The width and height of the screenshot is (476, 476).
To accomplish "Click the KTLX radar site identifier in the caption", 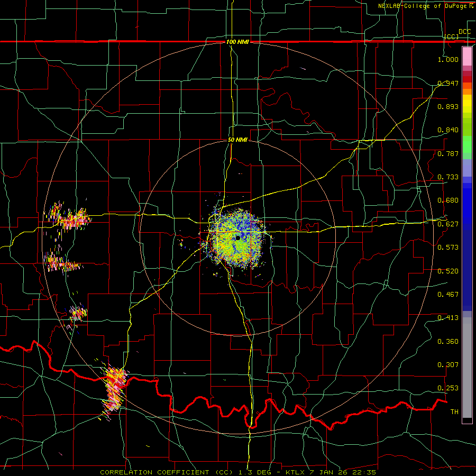I will tap(296, 472).
